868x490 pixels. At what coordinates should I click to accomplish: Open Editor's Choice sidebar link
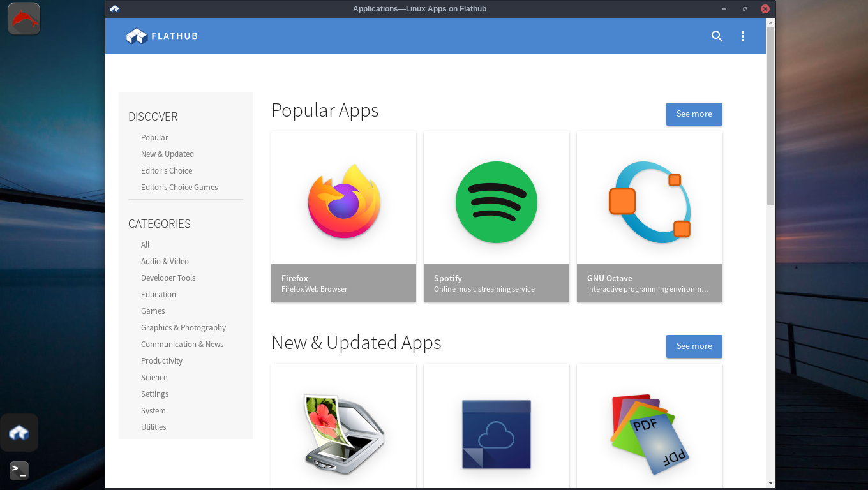167,171
